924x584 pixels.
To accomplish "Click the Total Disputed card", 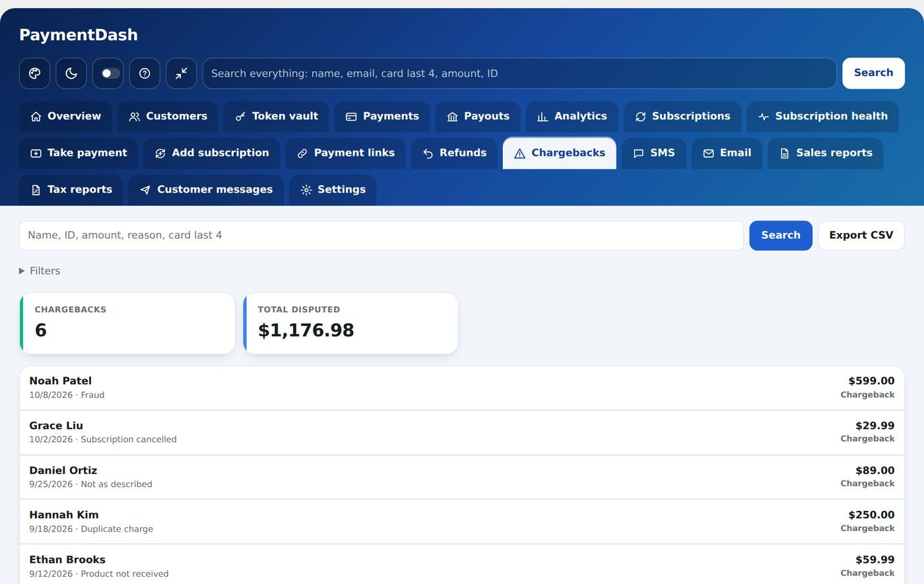I will (x=350, y=323).
